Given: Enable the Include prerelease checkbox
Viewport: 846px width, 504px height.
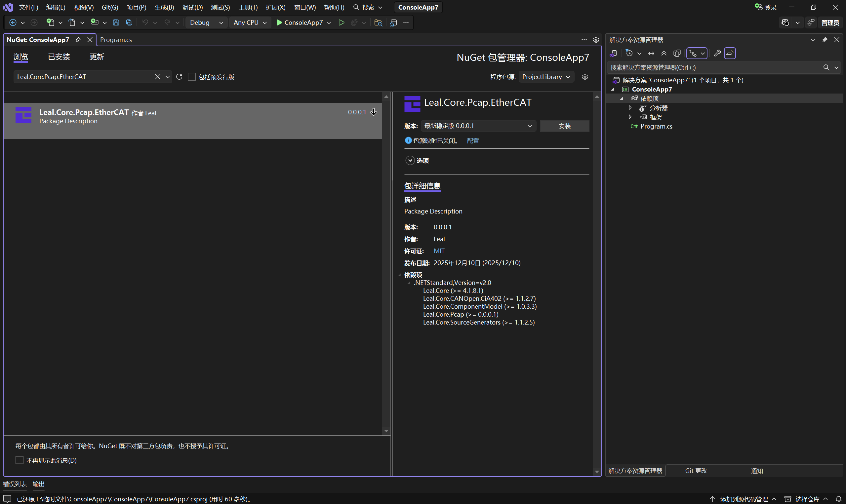Looking at the screenshot, I should pos(192,77).
